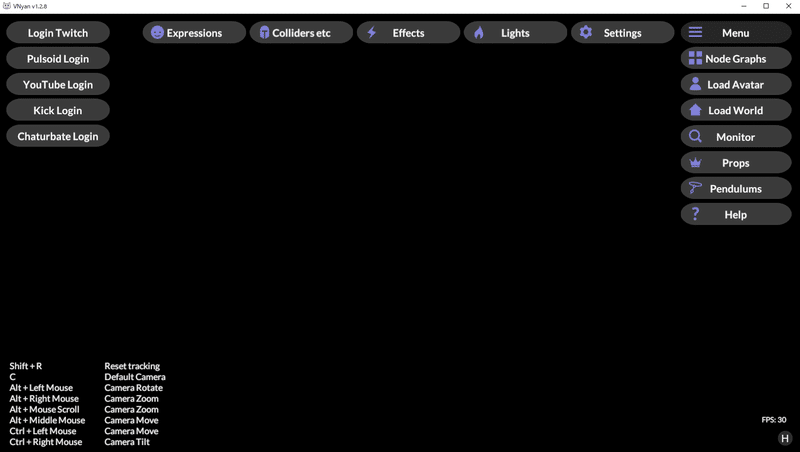Open the Settings panel label
This screenshot has width=800, height=452.
[622, 33]
